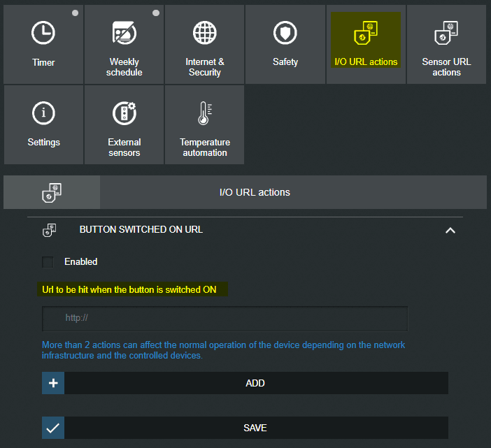Open the Timer clock icon

click(x=43, y=33)
